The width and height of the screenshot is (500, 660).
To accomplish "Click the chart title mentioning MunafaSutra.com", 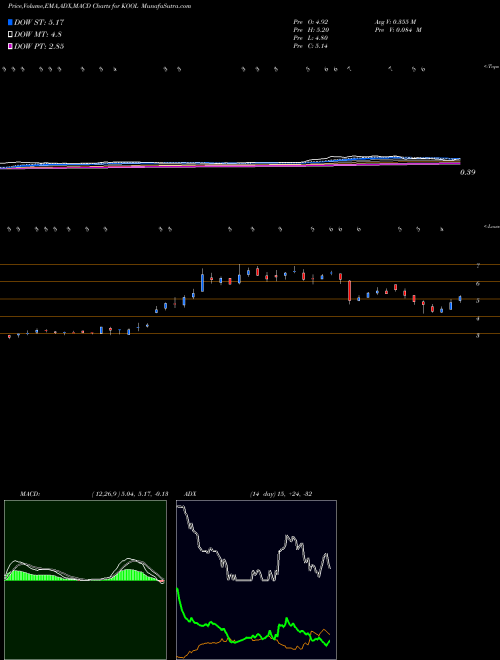I will tap(99, 6).
